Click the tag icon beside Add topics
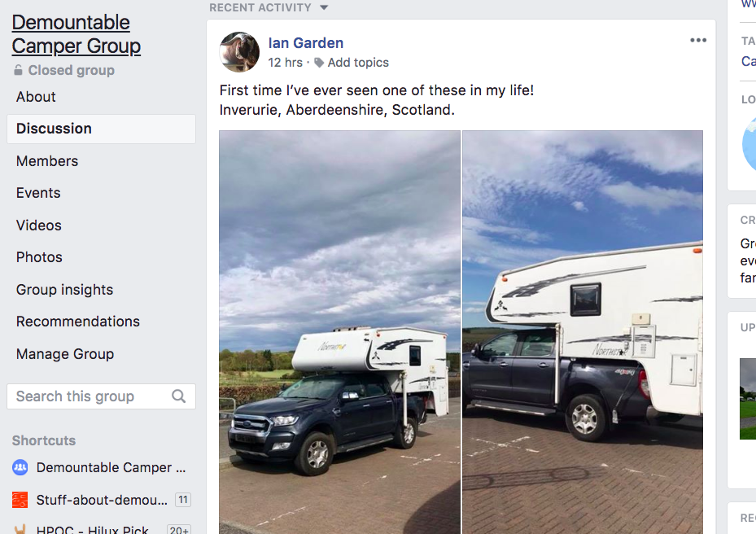756x534 pixels. (x=319, y=63)
